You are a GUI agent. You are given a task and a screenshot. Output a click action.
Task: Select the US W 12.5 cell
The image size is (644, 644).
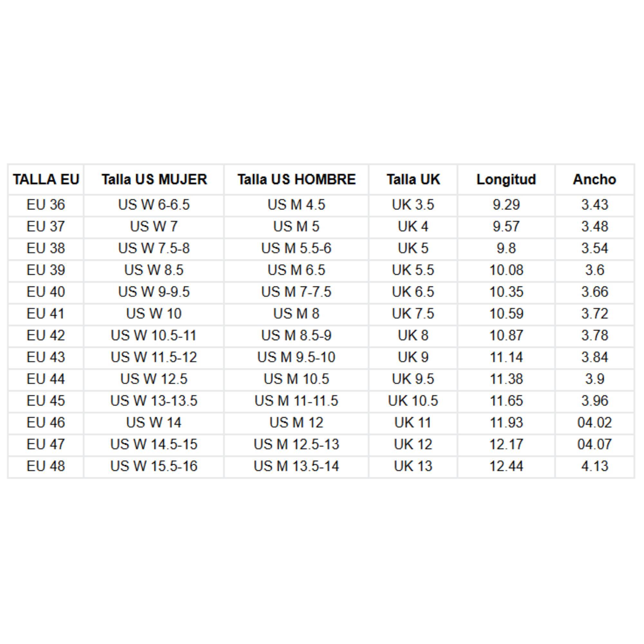click(x=154, y=379)
